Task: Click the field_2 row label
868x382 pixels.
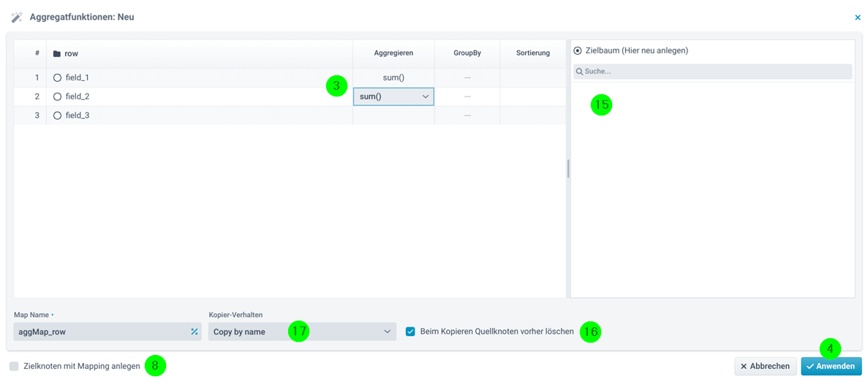Action: coord(78,96)
